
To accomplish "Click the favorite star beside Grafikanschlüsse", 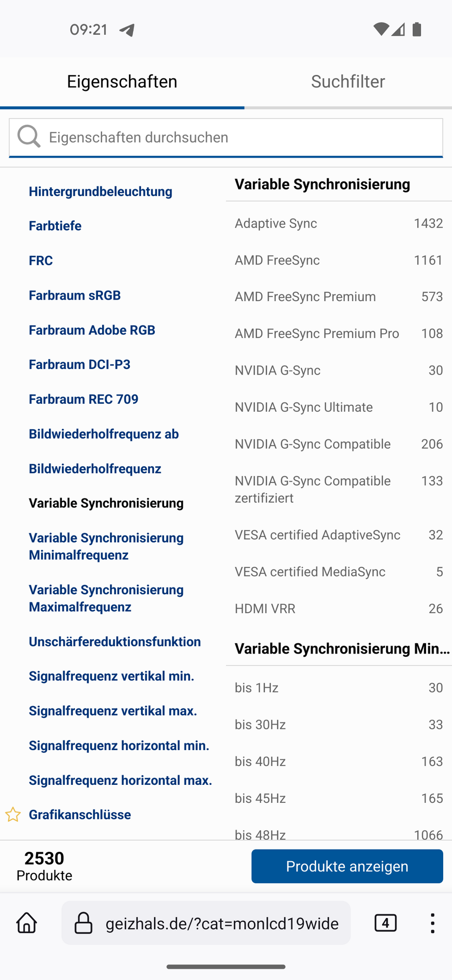I will pyautogui.click(x=13, y=814).
